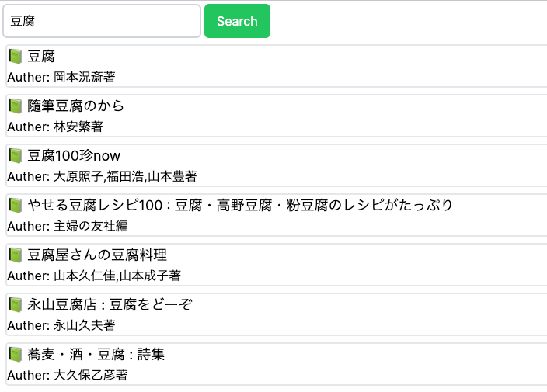Select the title 隨筆豆腐のから
Image resolution: width=547 pixels, height=392 pixels.
(75, 106)
